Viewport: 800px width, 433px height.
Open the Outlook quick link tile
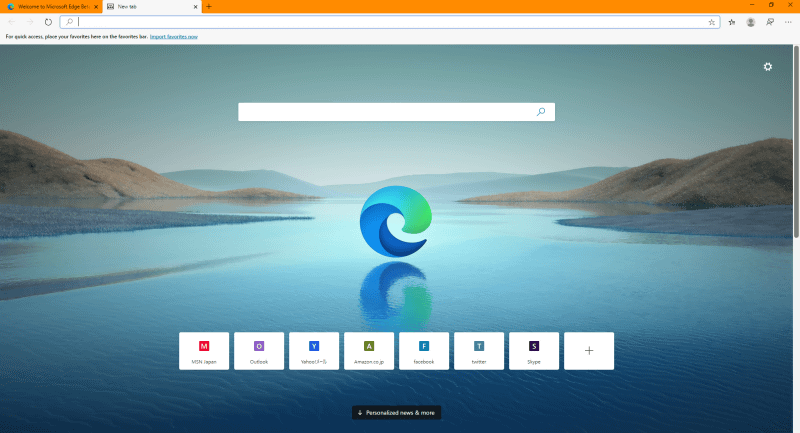pos(259,351)
